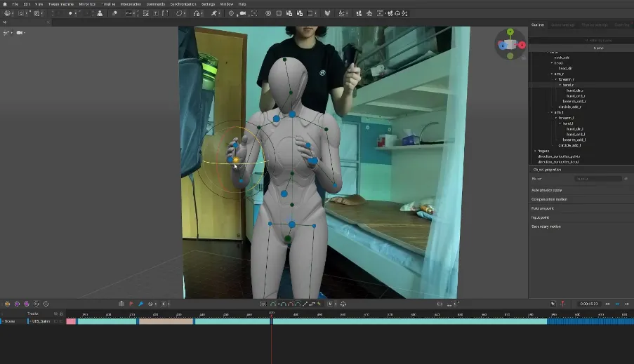Image resolution: width=634 pixels, height=364 pixels.
Task: Switch to the Scene settings tab
Action: tap(563, 25)
